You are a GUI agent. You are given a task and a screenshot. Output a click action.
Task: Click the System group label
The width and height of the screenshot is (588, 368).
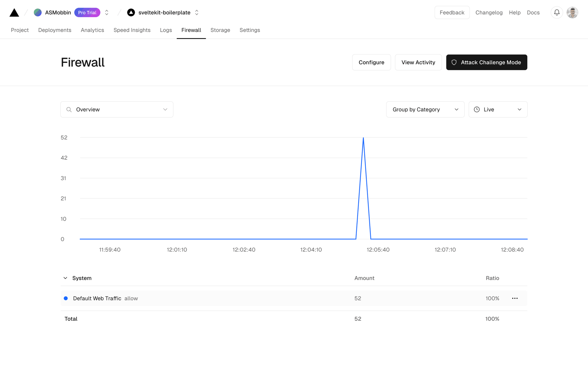click(82, 278)
